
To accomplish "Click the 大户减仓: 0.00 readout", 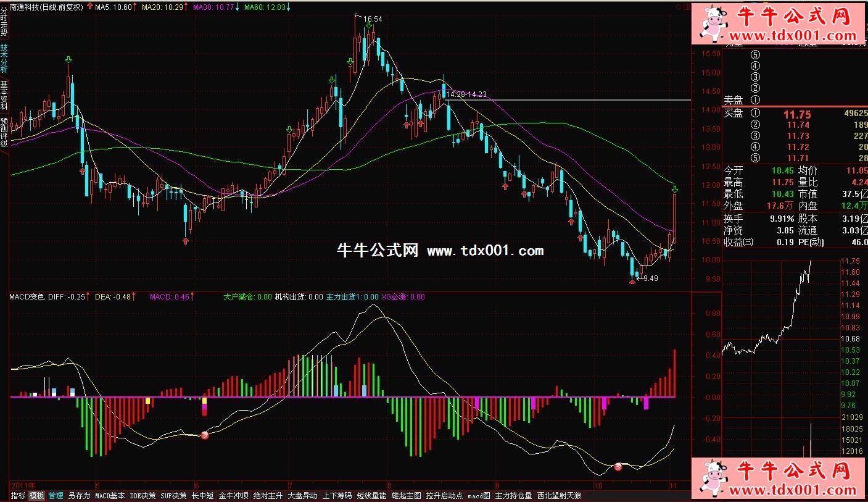I will [248, 297].
